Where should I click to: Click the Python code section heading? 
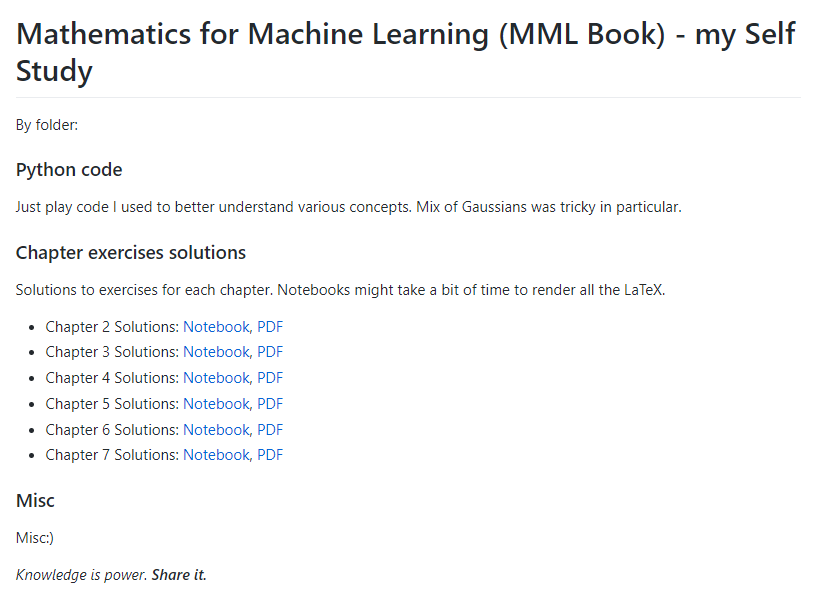coord(69,170)
